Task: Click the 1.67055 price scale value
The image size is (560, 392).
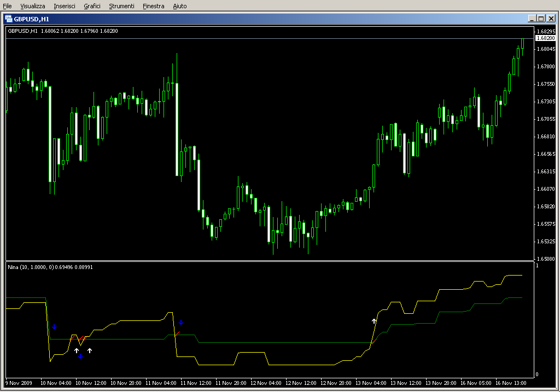Action: [546, 119]
